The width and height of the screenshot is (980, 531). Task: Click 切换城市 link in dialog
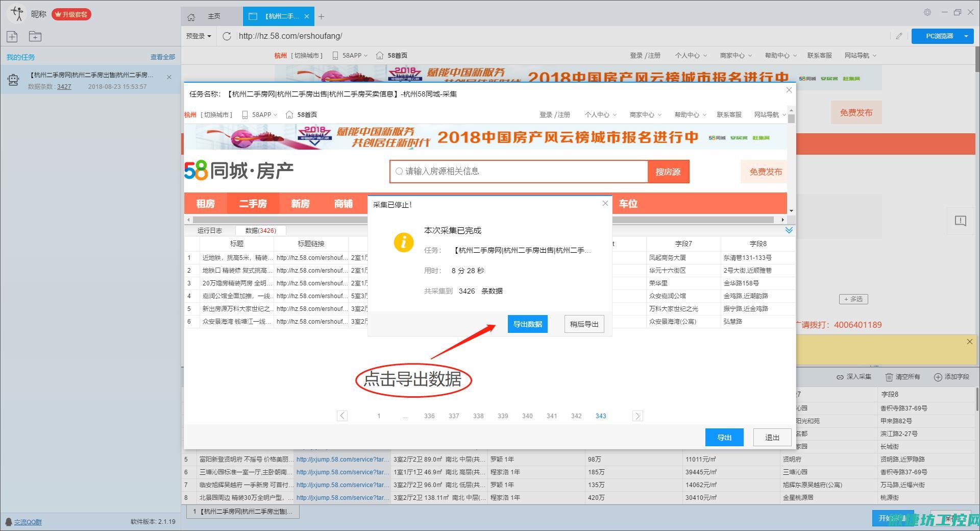coord(216,115)
